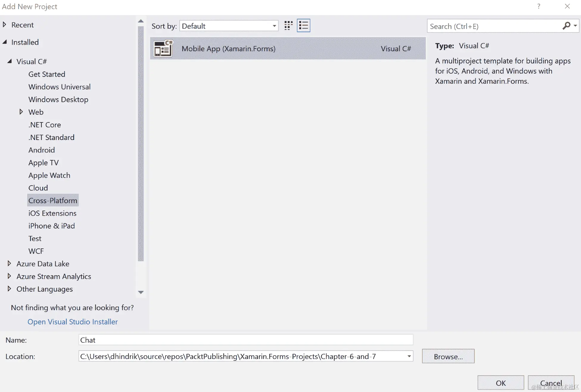
Task: Open the Sort by dropdown
Action: pos(229,26)
